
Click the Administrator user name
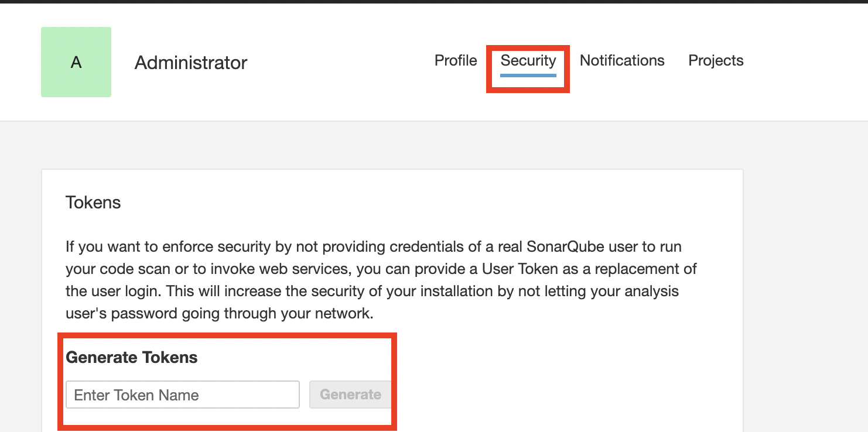point(191,63)
